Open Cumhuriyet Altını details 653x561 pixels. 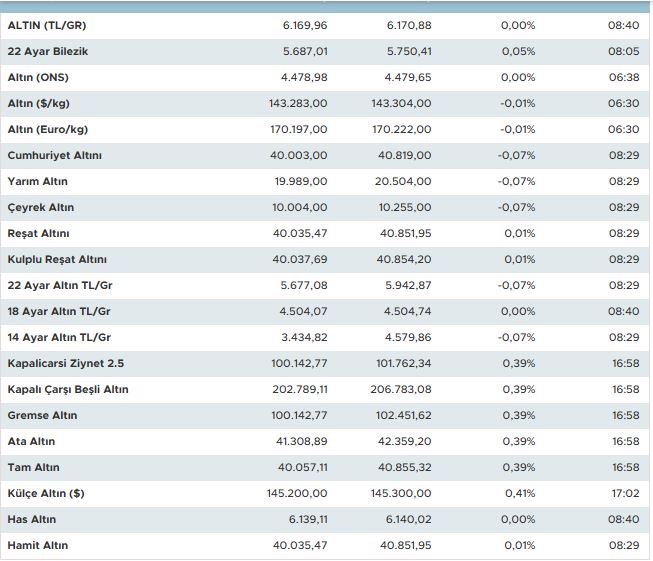coord(54,156)
